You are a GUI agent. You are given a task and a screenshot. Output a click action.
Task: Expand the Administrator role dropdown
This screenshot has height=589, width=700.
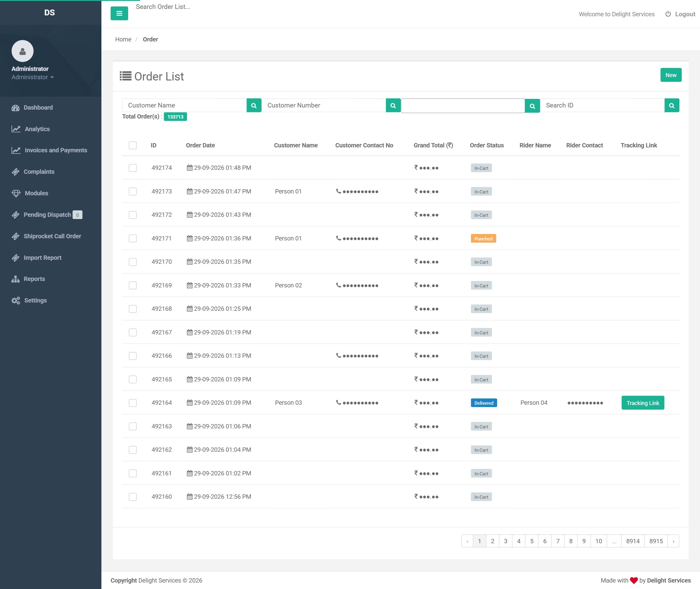pos(32,77)
